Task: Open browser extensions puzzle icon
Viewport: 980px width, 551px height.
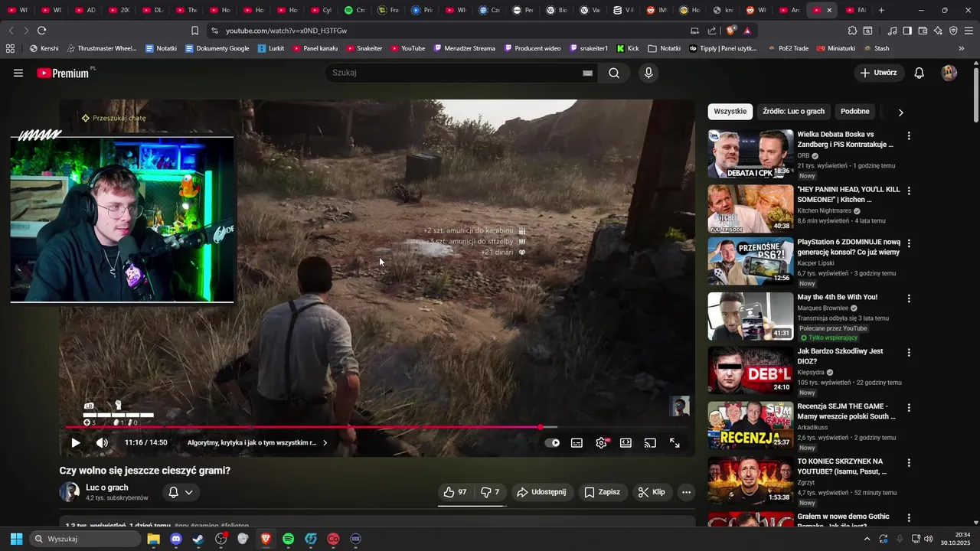Action: [852, 31]
